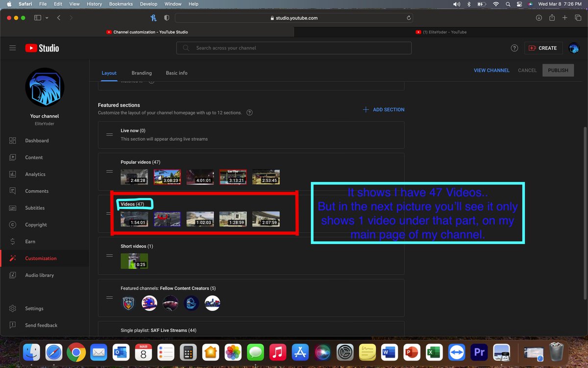This screenshot has width=588, height=368.
Task: Click the search across your channel field
Action: click(294, 48)
